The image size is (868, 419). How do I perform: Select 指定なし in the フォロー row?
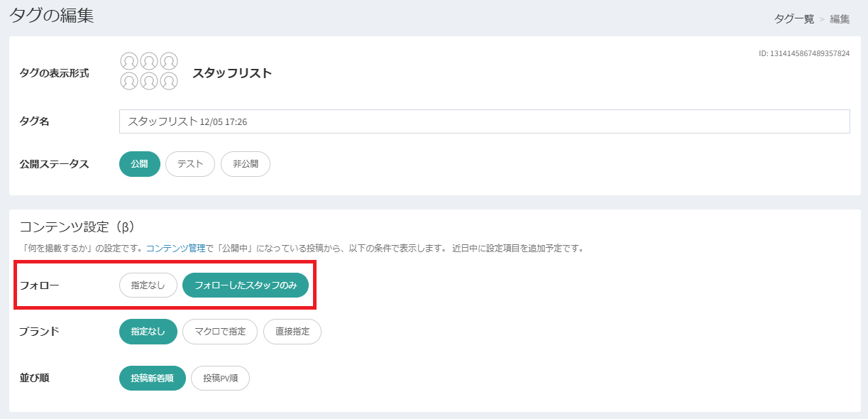pyautogui.click(x=148, y=285)
